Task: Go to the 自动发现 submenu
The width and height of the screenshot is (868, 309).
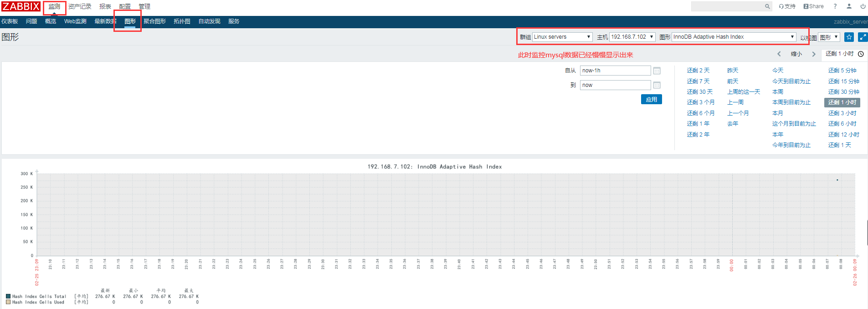Action: coord(209,21)
